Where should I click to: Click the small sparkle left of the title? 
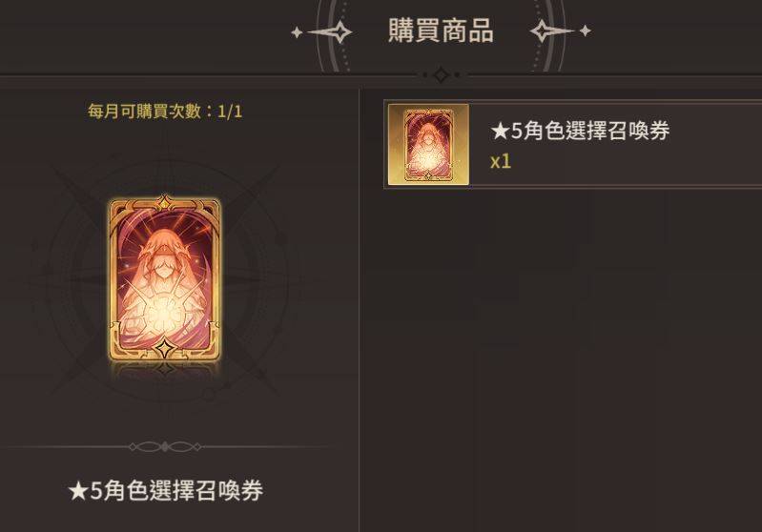297,32
